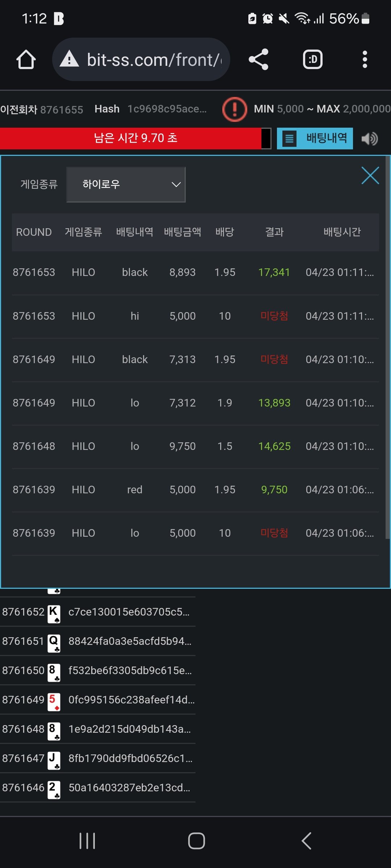This screenshot has height=868, width=391.
Task: Open the three-dot browser menu
Action: coord(365,60)
